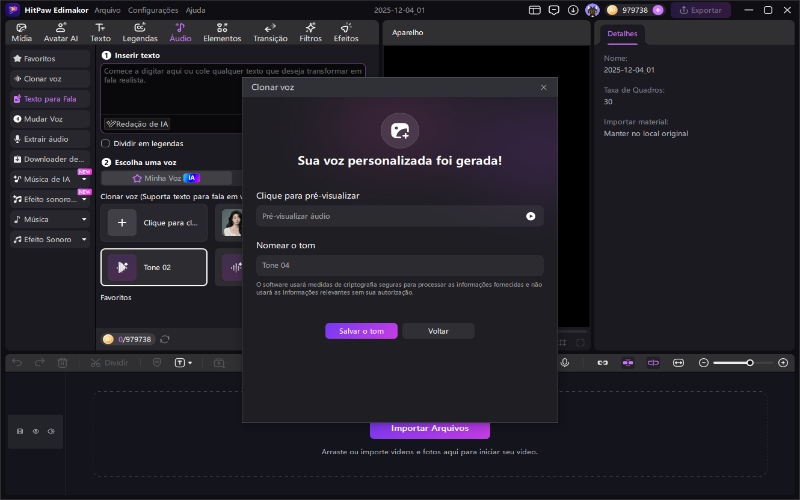Click the trash delete icon in timeline toolbar
Screen dimensions: 800x500
click(62, 363)
